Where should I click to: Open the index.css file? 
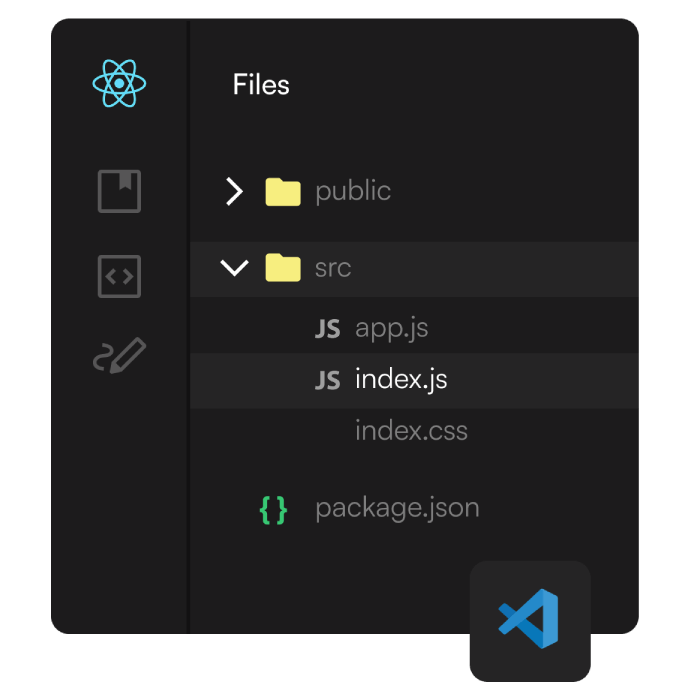pos(411,432)
